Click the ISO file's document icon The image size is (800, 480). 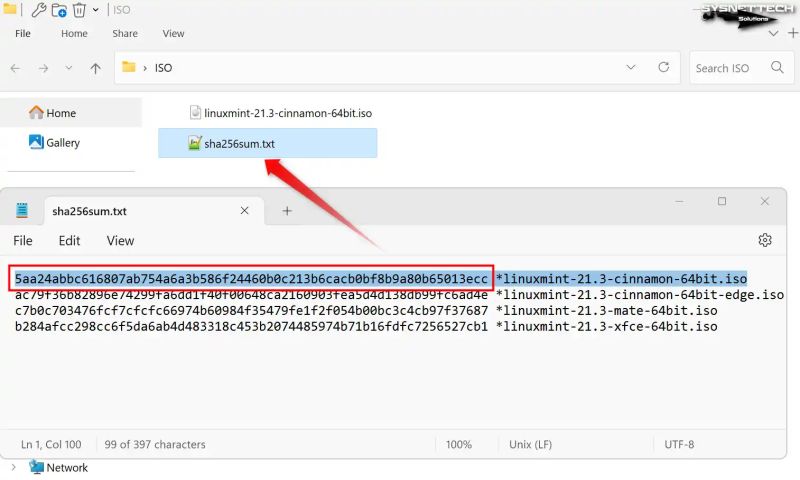[x=195, y=112]
